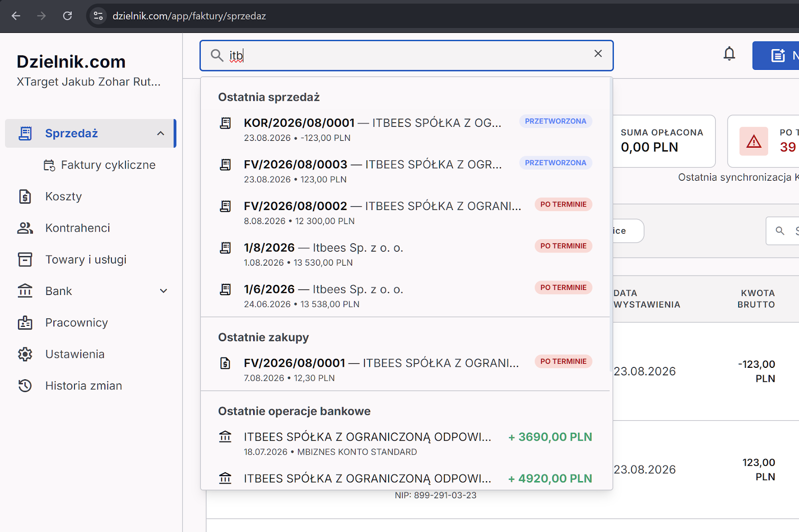This screenshot has height=532, width=799.
Task: Click the Sprzedaż receipt icon in sidebar
Action: click(x=25, y=133)
